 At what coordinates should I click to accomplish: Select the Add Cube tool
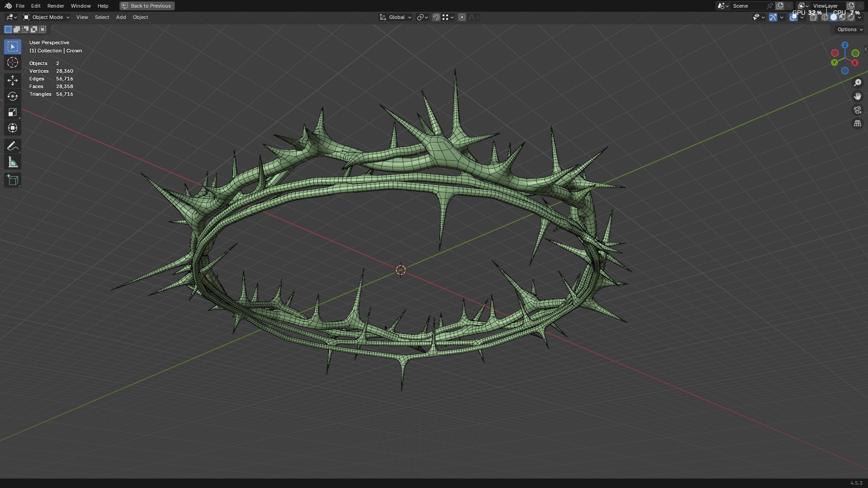13,180
